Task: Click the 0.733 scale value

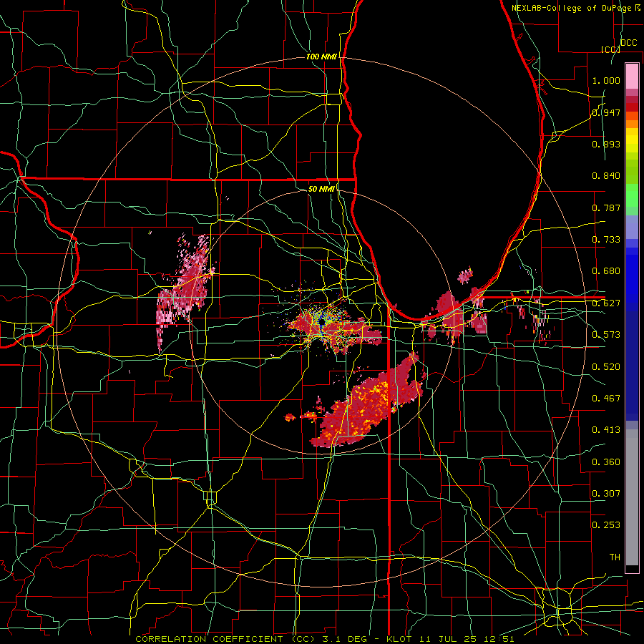Action: click(606, 240)
